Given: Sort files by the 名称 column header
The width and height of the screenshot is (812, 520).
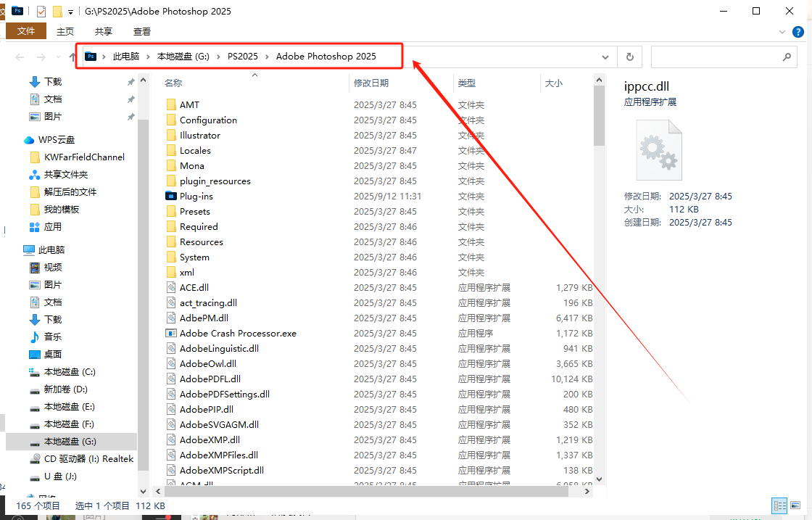Looking at the screenshot, I should (x=173, y=83).
